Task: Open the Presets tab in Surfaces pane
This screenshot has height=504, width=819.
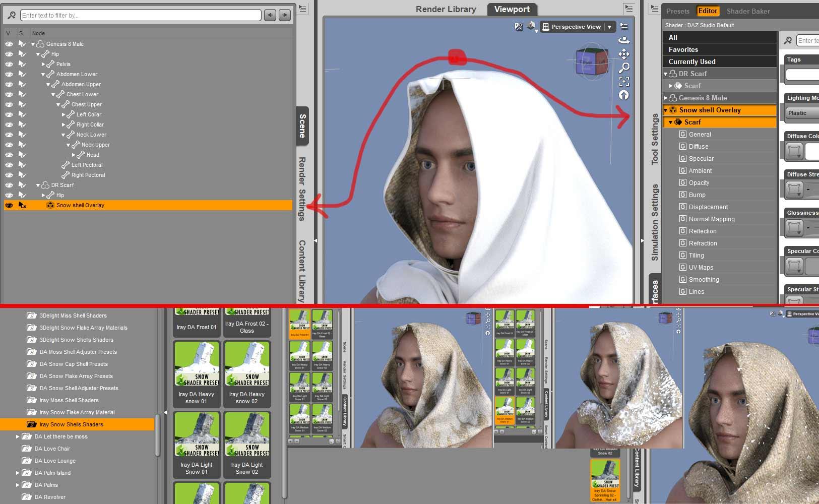Action: pos(677,11)
